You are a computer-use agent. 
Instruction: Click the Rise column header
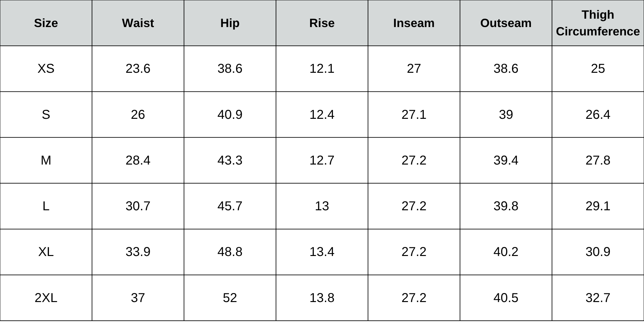pyautogui.click(x=322, y=23)
